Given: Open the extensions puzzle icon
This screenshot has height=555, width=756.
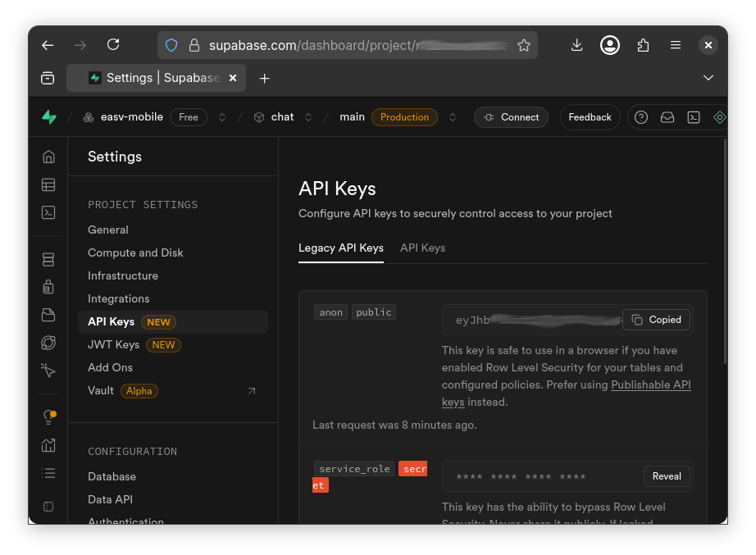Looking at the screenshot, I should 643,45.
